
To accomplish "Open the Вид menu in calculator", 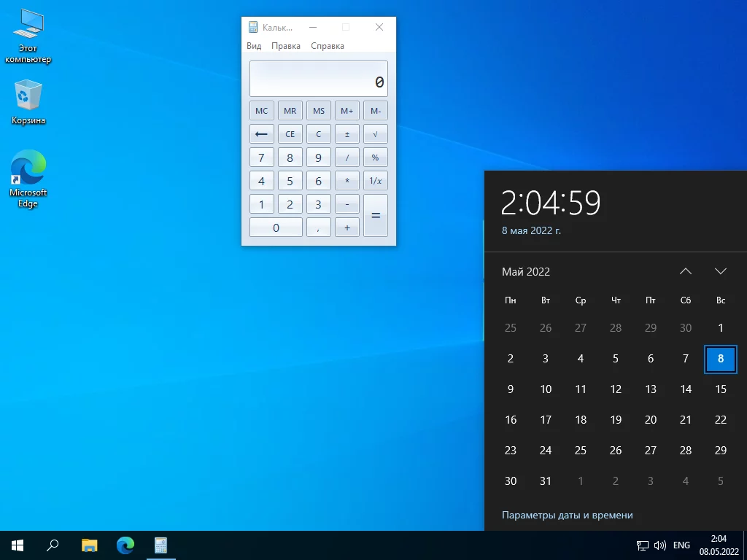I will coord(254,46).
